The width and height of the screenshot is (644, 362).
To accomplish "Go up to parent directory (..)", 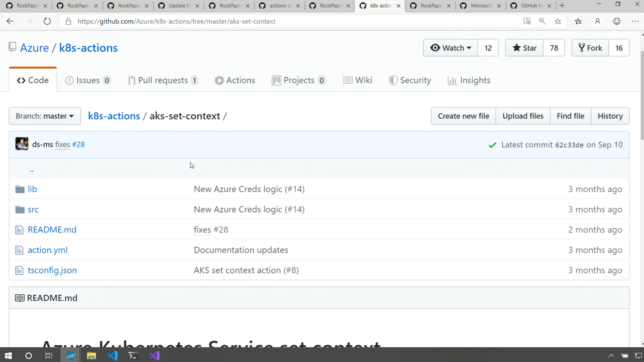I will tap(32, 170).
